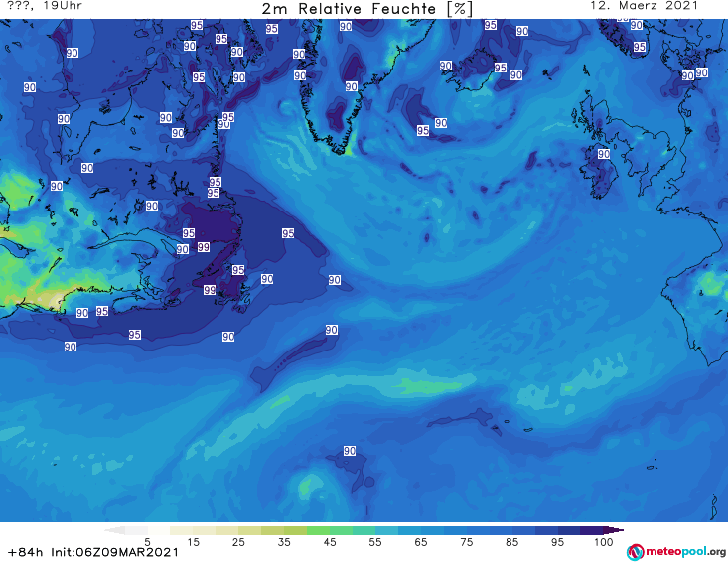Click the color scale tick label "15"
728x562 pixels.
pos(193,542)
